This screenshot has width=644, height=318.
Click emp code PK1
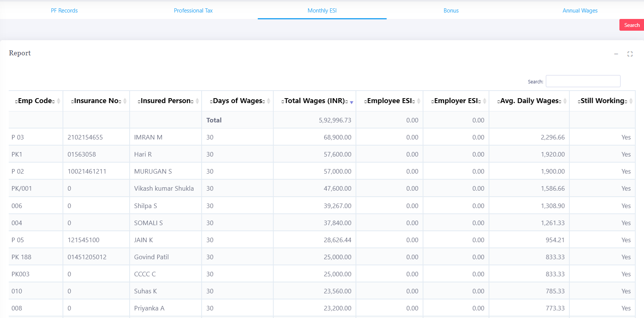[x=17, y=154]
